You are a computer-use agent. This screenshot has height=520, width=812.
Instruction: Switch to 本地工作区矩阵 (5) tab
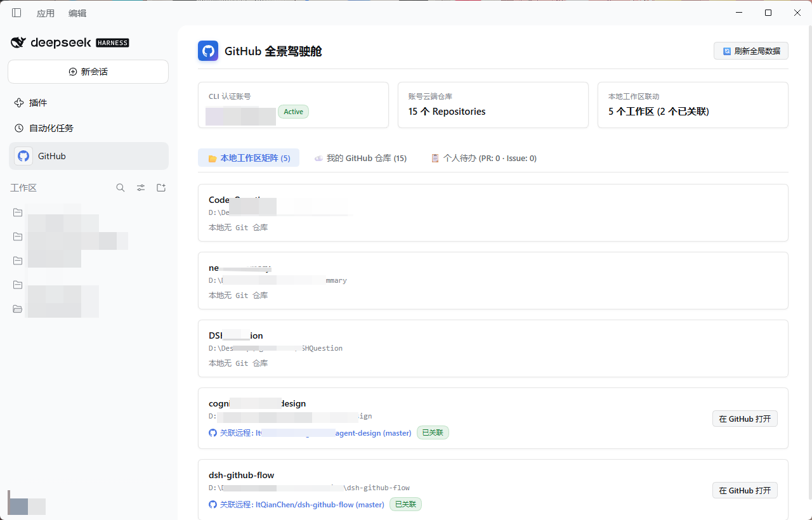pyautogui.click(x=249, y=158)
